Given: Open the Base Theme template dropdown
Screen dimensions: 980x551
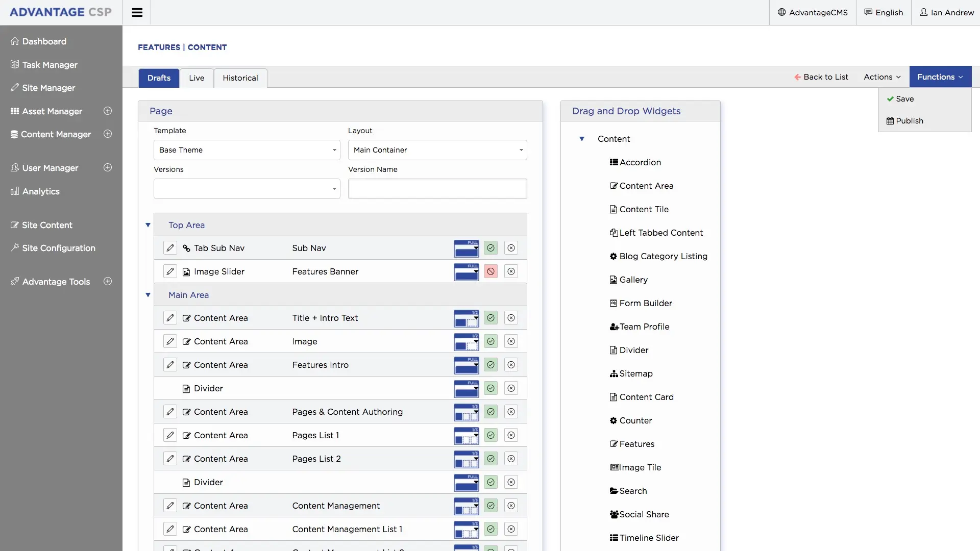Looking at the screenshot, I should pos(247,149).
